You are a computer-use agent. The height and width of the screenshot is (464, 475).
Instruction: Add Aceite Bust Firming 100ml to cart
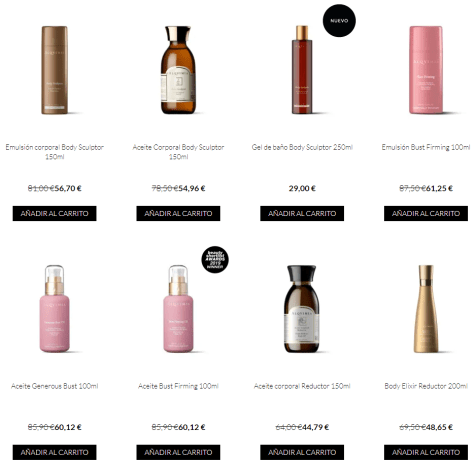(178, 452)
